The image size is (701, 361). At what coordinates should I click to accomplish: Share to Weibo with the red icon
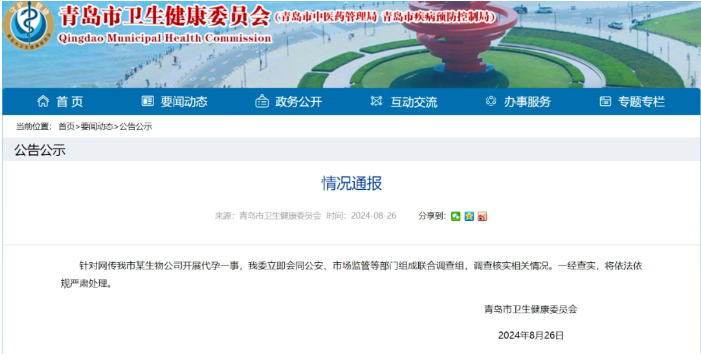(x=482, y=217)
